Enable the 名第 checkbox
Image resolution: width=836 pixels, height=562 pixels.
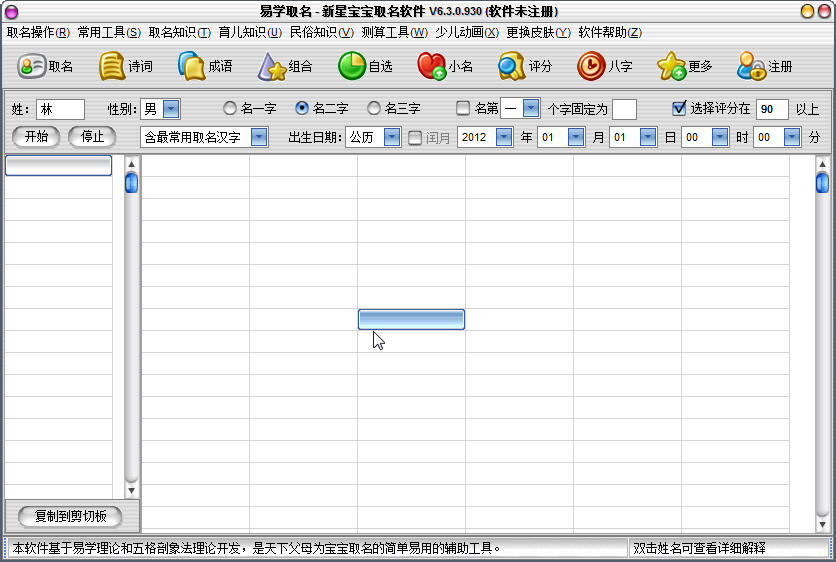(462, 108)
